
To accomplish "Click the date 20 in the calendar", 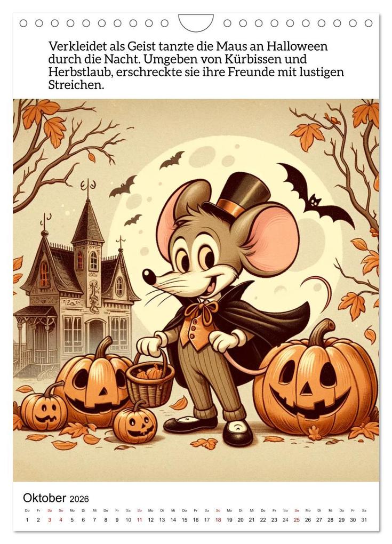I will [241, 519].
